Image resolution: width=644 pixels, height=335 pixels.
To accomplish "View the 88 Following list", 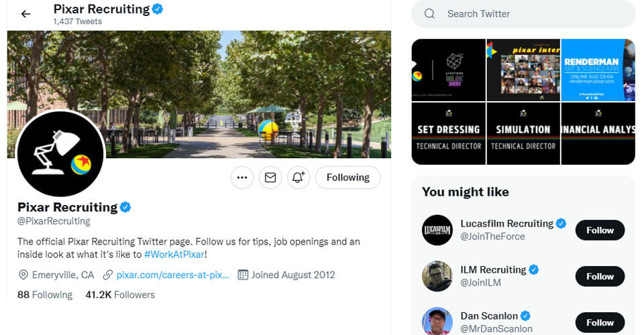I will coord(45,295).
